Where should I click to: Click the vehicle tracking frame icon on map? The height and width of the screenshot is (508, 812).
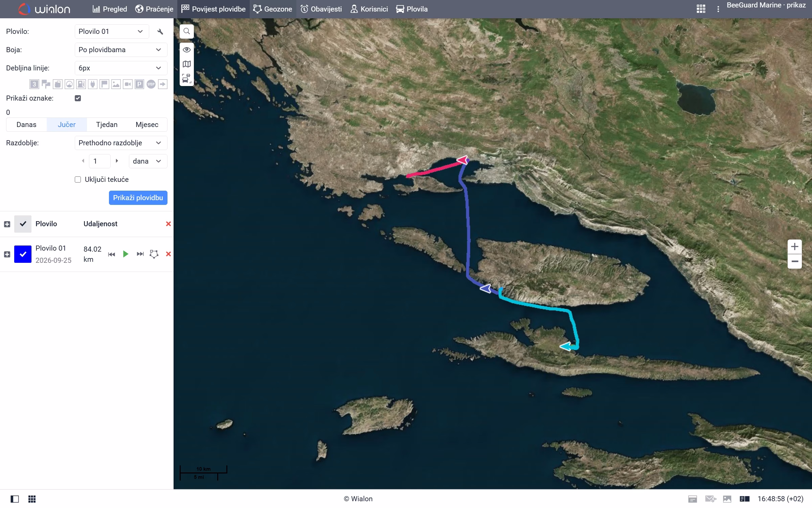click(187, 79)
